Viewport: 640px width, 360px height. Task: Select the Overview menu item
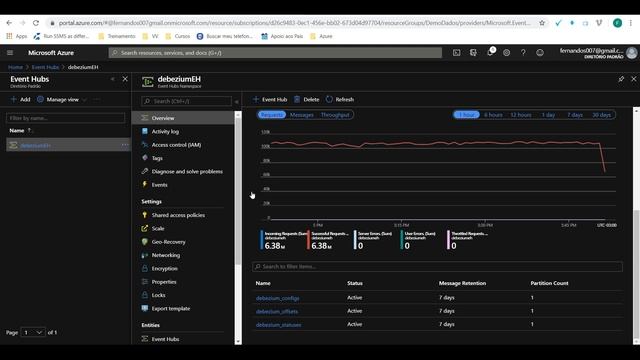183,118
